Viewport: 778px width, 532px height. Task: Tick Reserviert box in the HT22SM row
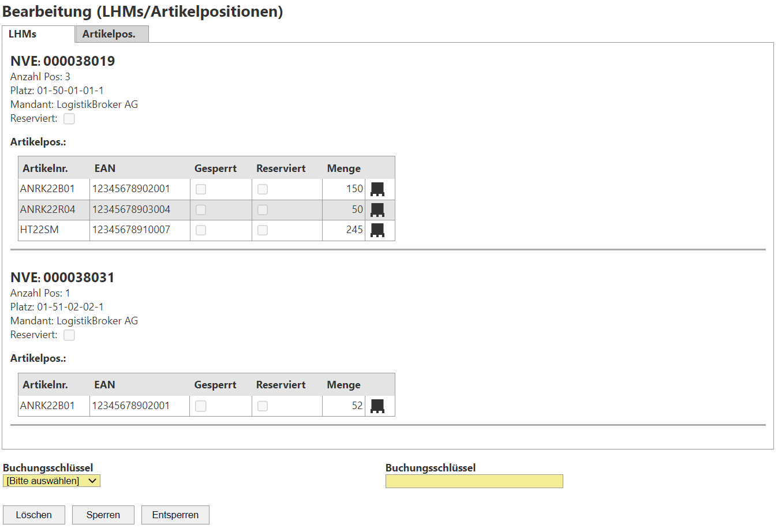263,230
